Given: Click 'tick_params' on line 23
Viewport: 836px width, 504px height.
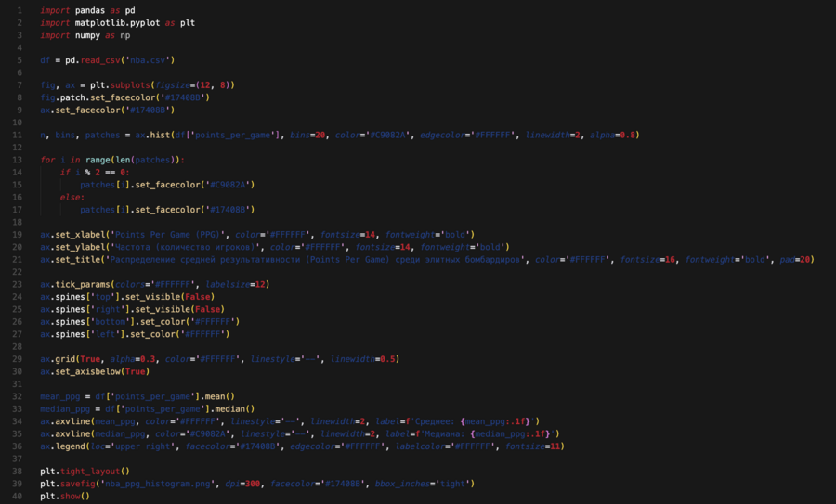Looking at the screenshot, I should 83,285.
